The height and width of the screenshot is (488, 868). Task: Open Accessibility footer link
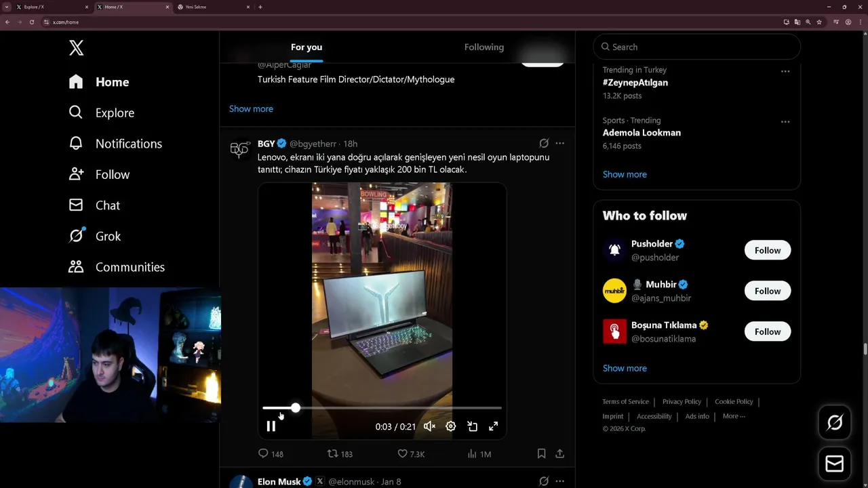(654, 416)
